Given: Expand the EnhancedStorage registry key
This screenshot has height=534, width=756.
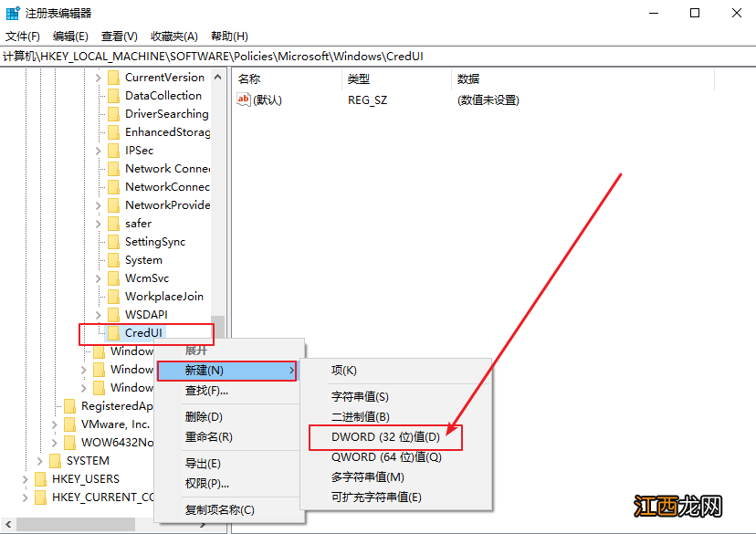Looking at the screenshot, I should tap(97, 131).
